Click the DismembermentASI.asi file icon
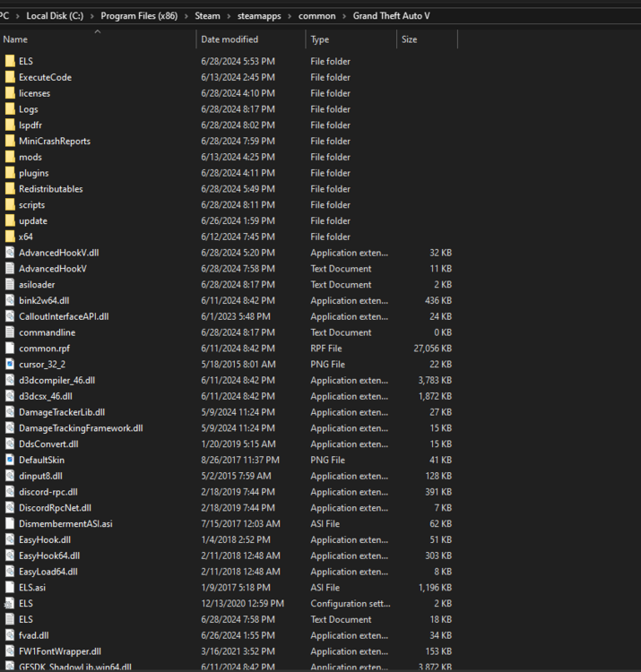The width and height of the screenshot is (641, 672). point(10,524)
